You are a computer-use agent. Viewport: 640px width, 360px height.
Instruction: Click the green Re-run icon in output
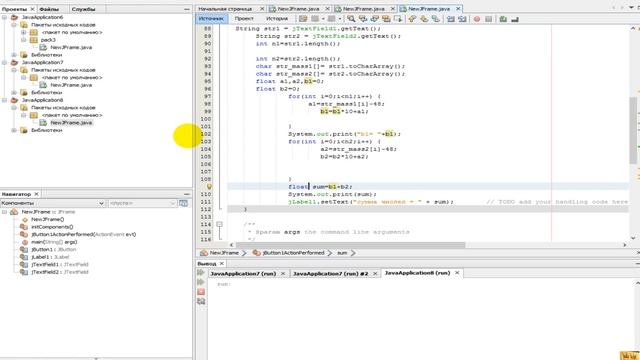[x=201, y=272]
